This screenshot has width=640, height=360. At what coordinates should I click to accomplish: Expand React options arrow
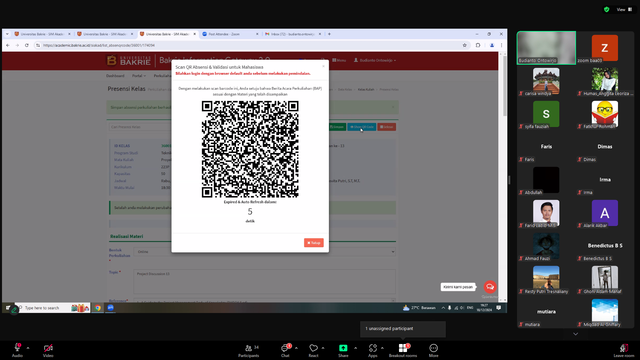click(x=323, y=348)
